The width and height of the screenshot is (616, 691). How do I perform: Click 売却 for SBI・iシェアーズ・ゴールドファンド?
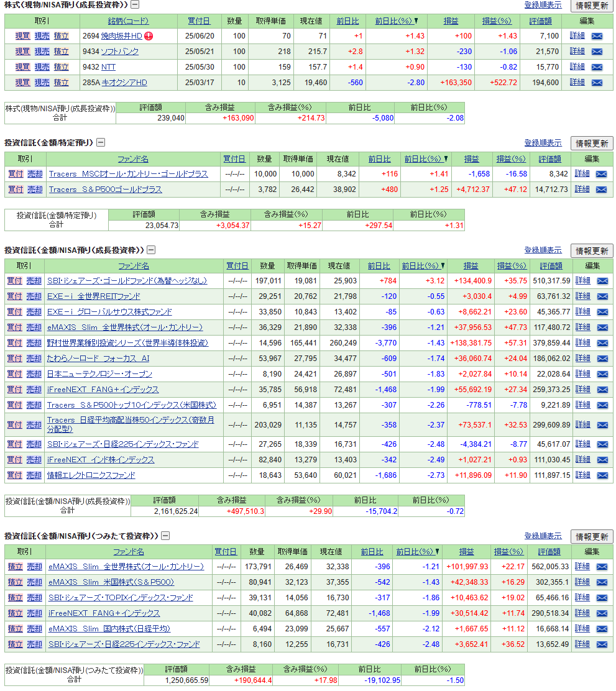(x=34, y=281)
